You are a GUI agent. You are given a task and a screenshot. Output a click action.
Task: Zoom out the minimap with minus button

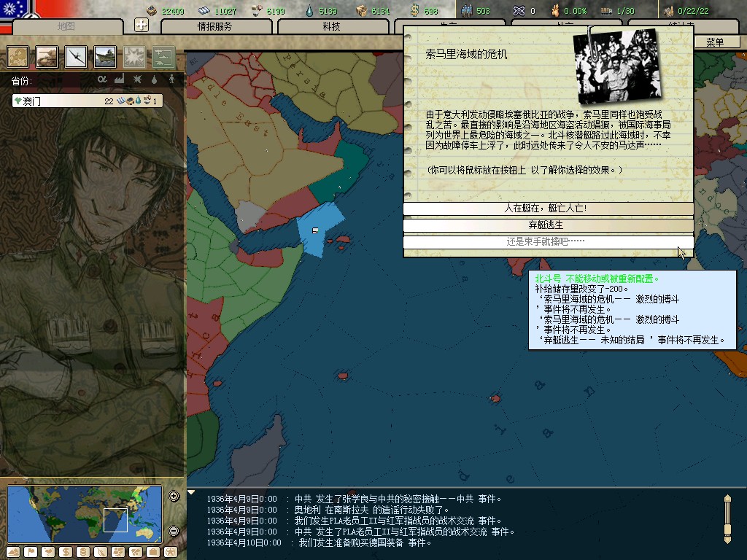(x=174, y=531)
